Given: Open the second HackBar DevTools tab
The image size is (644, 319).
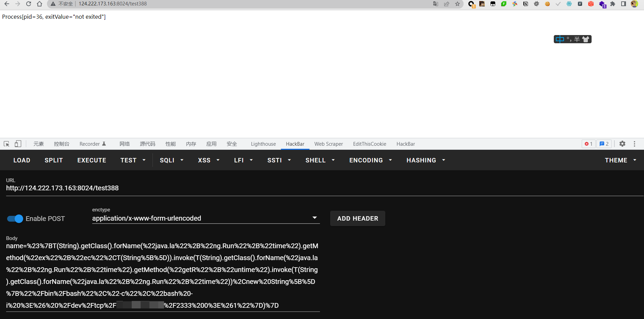Looking at the screenshot, I should coord(406,144).
